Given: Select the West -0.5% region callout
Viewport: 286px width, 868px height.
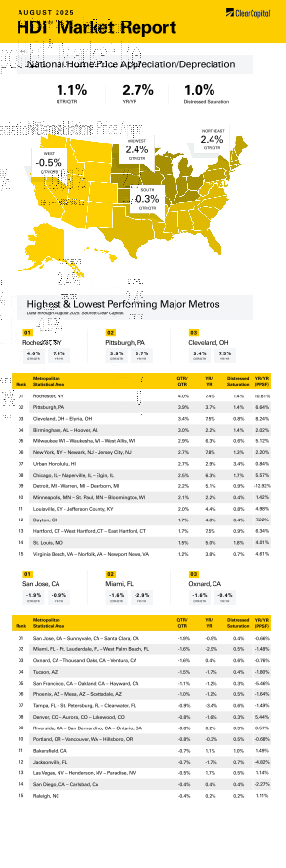Looking at the screenshot, I should pos(49,163).
